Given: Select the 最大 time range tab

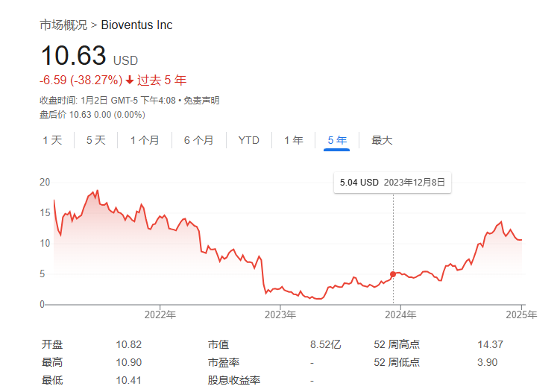Looking at the screenshot, I should point(382,140).
